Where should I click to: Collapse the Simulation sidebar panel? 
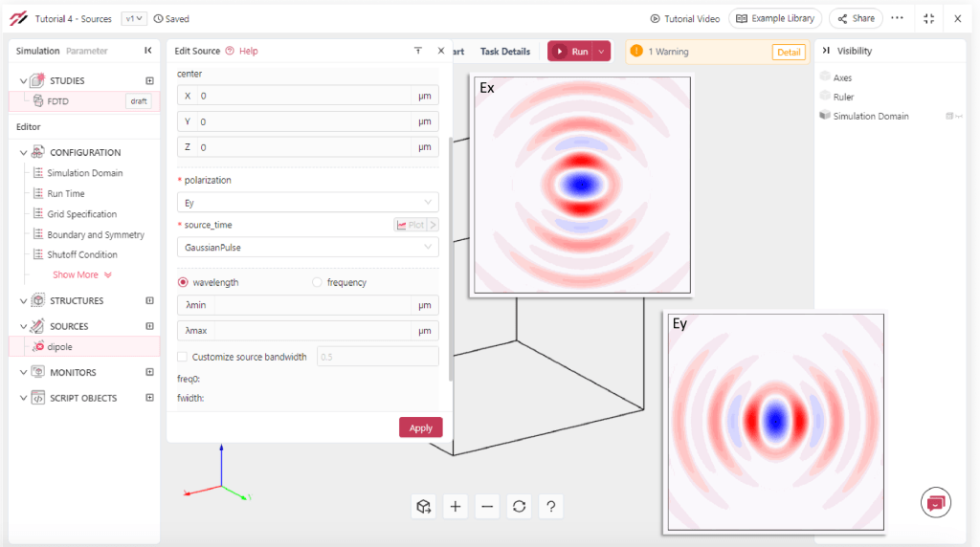coord(148,51)
